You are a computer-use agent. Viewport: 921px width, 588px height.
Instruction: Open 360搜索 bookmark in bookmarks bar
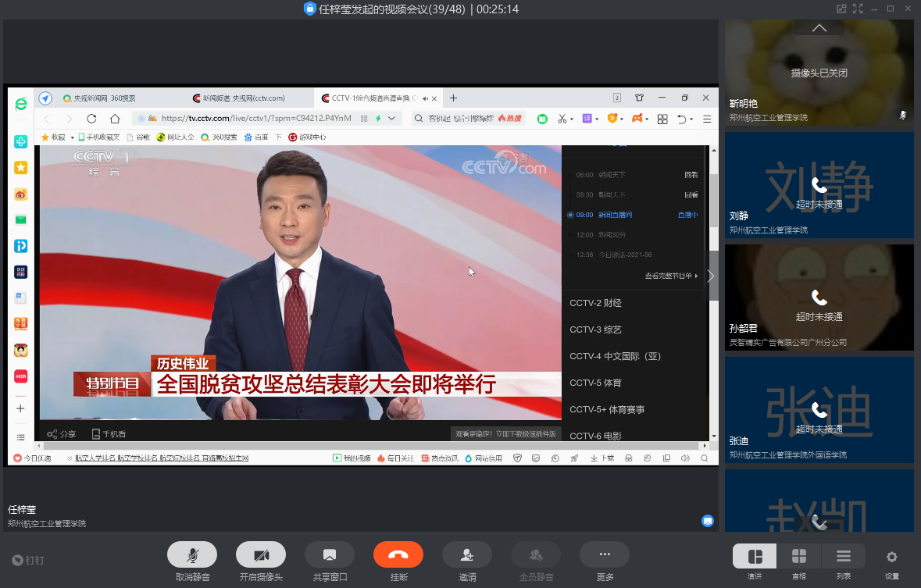[219, 137]
